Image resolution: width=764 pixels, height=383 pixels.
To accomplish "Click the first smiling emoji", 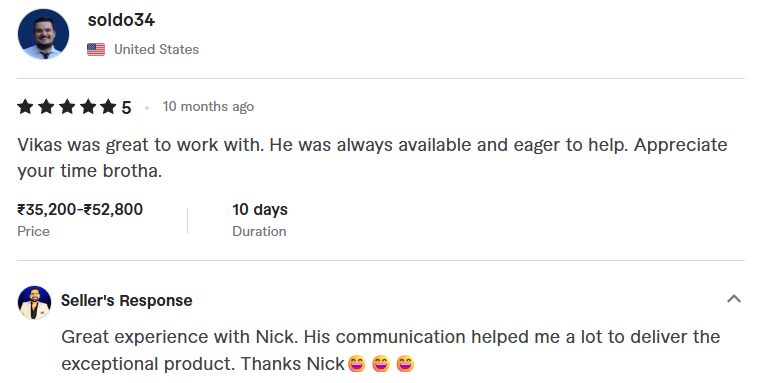I will tap(357, 364).
